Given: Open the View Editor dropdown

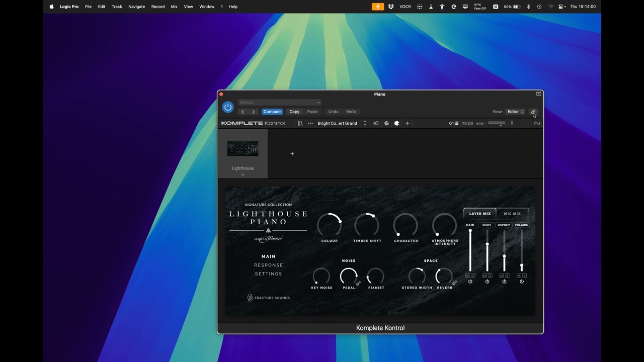Looking at the screenshot, I should (x=515, y=112).
